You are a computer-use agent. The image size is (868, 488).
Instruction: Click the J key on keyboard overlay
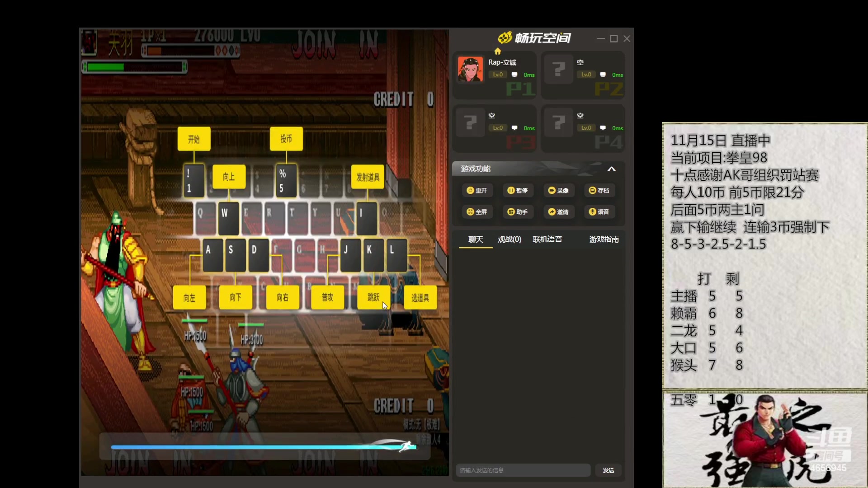tap(350, 256)
